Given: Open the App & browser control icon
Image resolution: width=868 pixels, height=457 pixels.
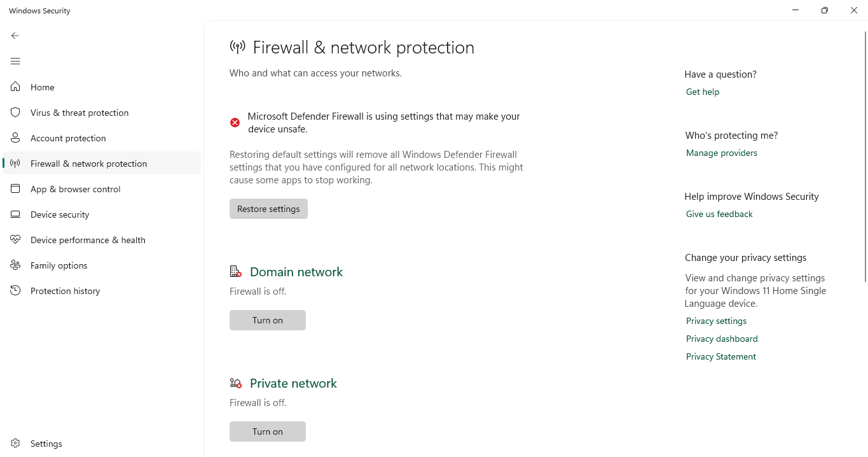Looking at the screenshot, I should click(x=15, y=189).
